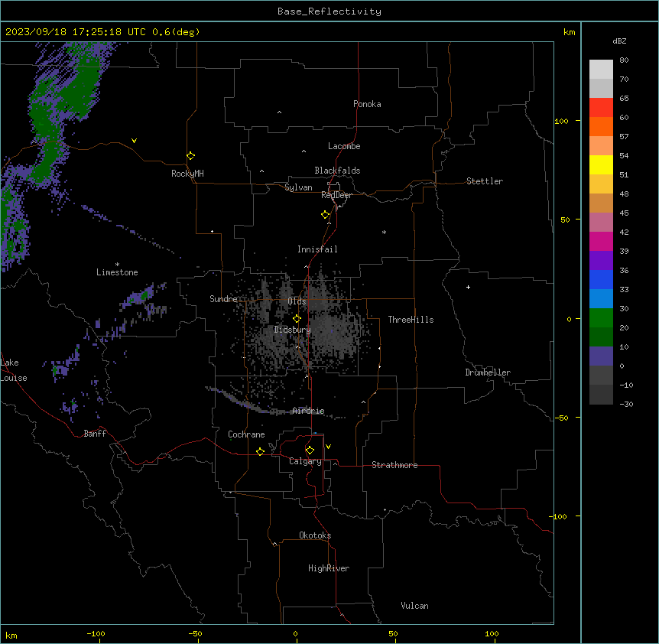Click the RockyMH label
This screenshot has height=644, width=659.
coord(187,174)
